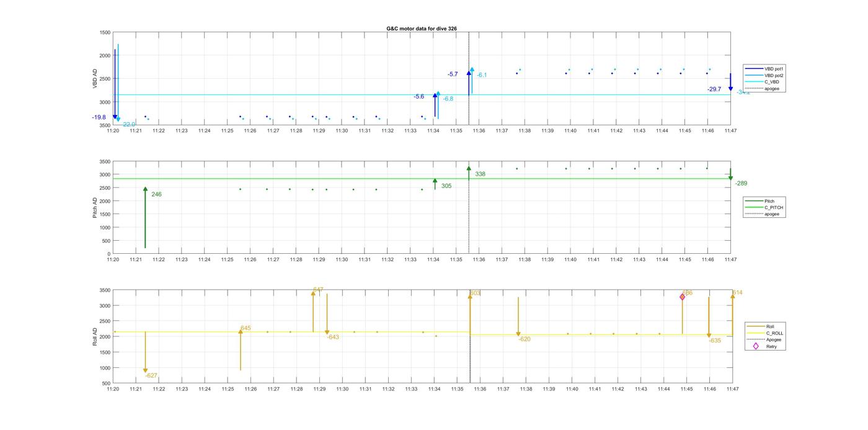
Task: Click the '645' roll data label
Action: pos(246,328)
